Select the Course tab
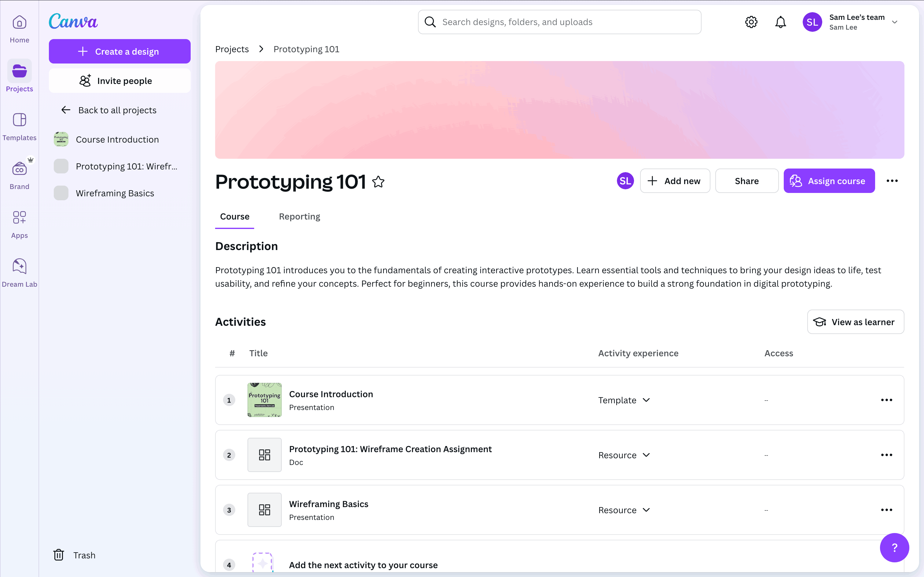This screenshot has height=577, width=924. (x=234, y=216)
